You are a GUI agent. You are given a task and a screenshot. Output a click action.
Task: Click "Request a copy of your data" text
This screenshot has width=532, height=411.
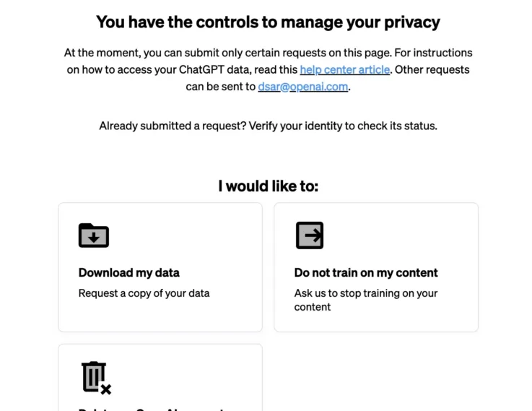point(144,293)
